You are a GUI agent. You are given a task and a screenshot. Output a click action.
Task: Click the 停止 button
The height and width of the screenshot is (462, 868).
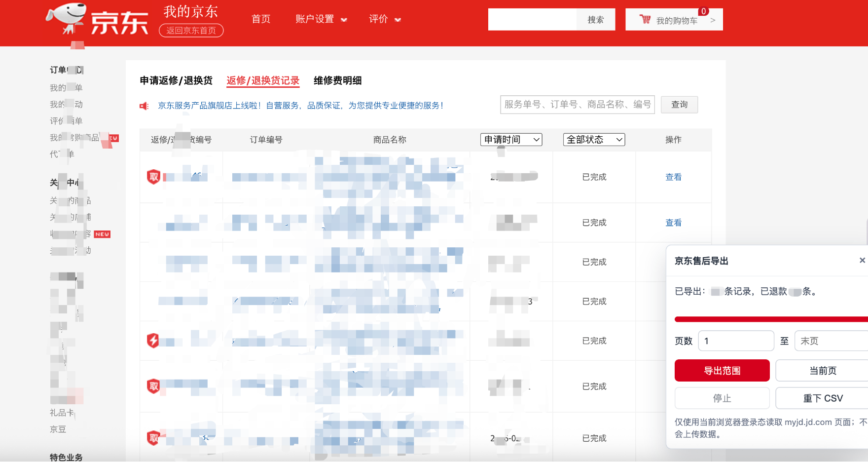click(722, 398)
